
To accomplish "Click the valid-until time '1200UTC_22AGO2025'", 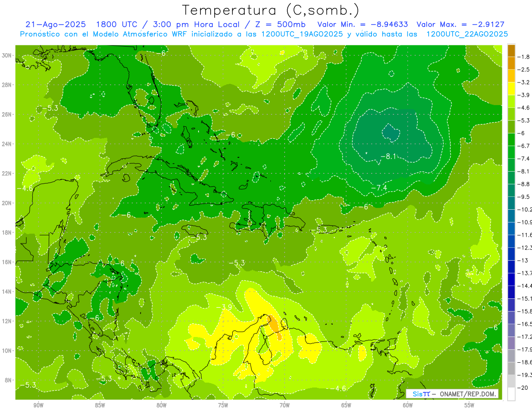I will pyautogui.click(x=467, y=34).
